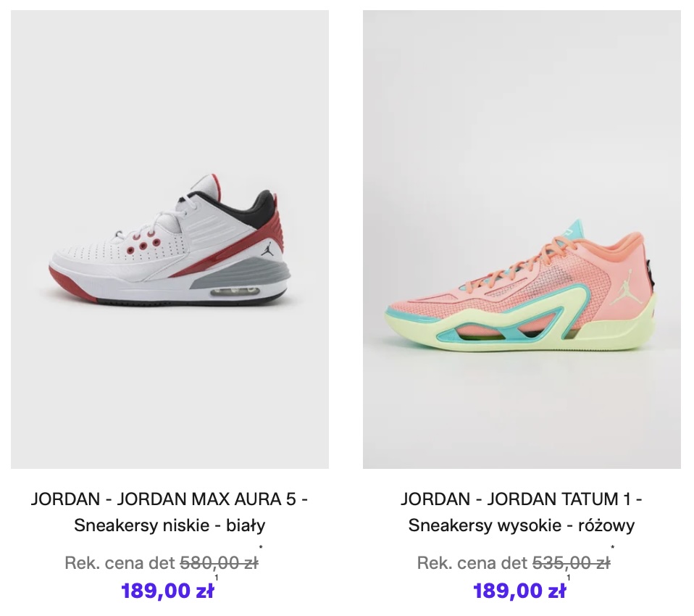Click the 189,00 zł price under Max Aura 5
Viewport: 694px width, 616px height.
click(167, 591)
